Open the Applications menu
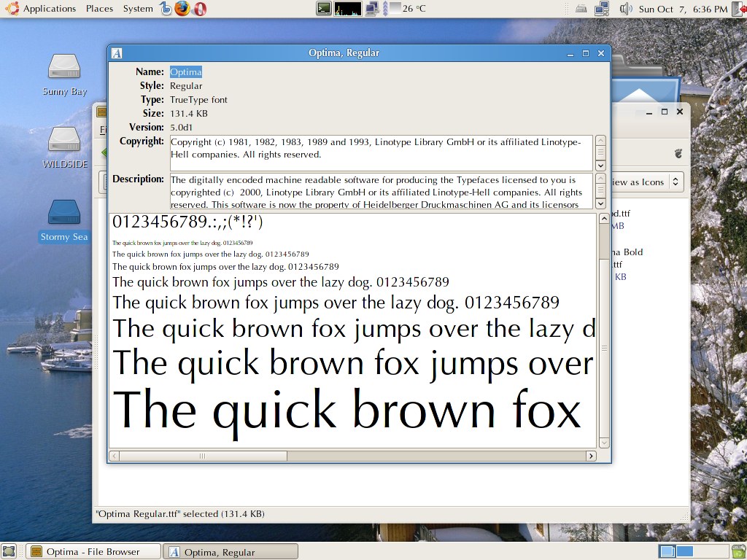 tap(41, 9)
